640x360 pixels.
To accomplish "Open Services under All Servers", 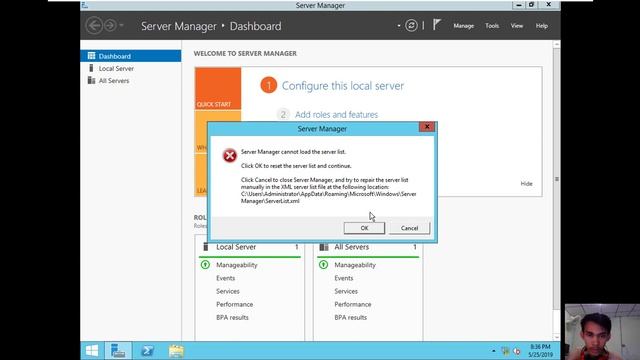I will point(346,291).
